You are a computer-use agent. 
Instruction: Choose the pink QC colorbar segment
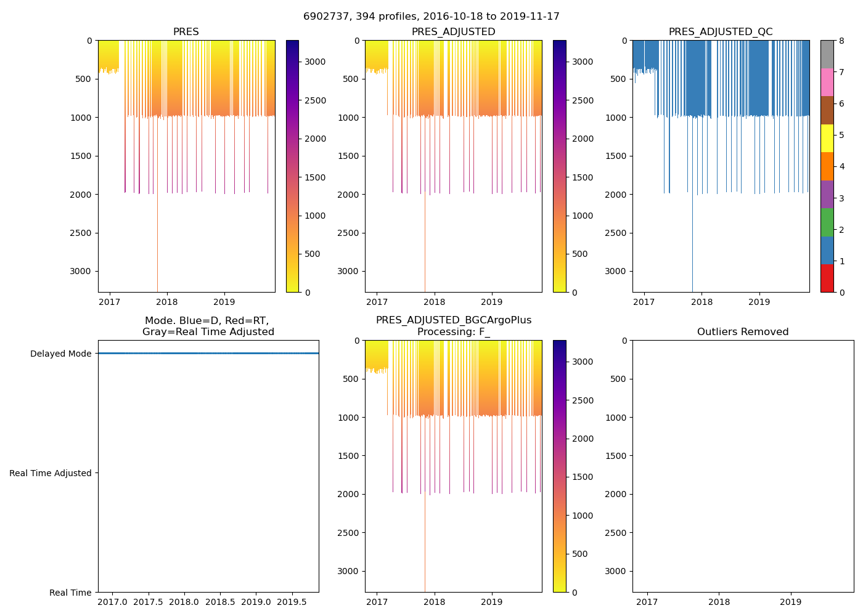[827, 82]
